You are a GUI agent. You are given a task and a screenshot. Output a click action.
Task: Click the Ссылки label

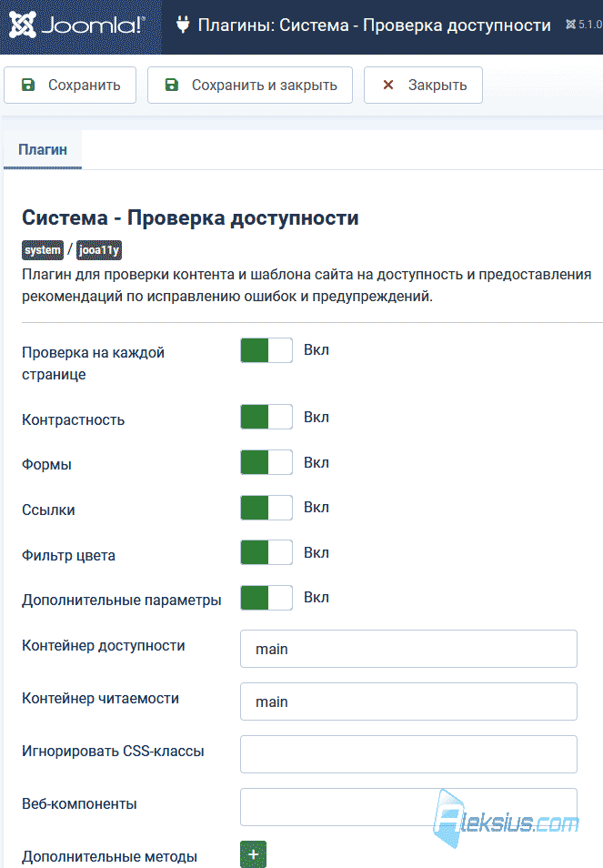(48, 510)
